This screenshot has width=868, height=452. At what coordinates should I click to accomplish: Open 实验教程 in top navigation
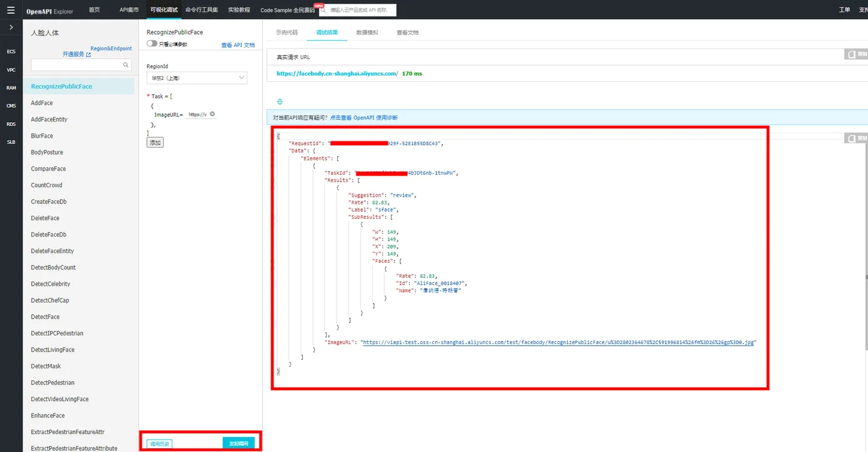pos(239,10)
